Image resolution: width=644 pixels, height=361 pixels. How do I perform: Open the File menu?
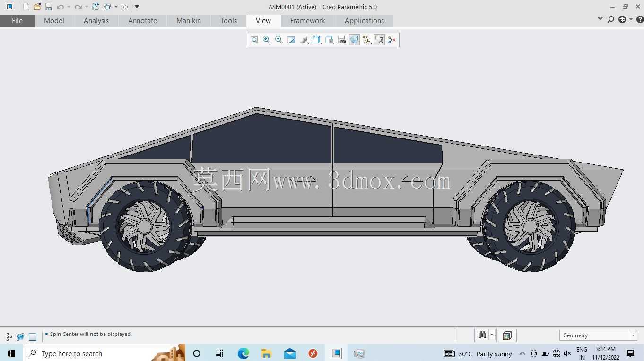pyautogui.click(x=17, y=21)
